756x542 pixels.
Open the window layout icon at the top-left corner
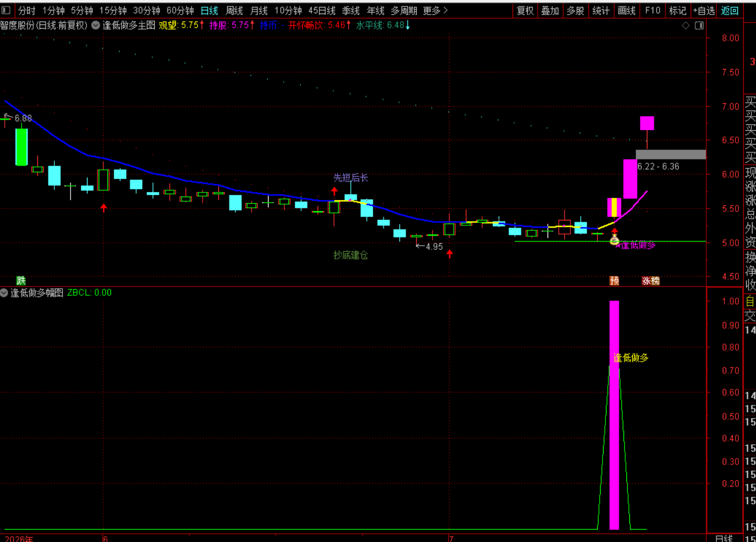pos(6,11)
